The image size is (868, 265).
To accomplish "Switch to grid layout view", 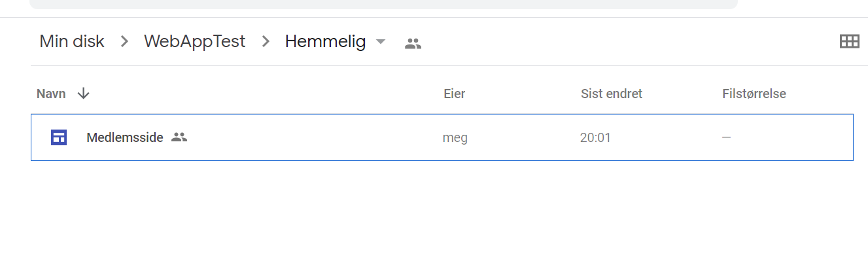I will (x=849, y=42).
